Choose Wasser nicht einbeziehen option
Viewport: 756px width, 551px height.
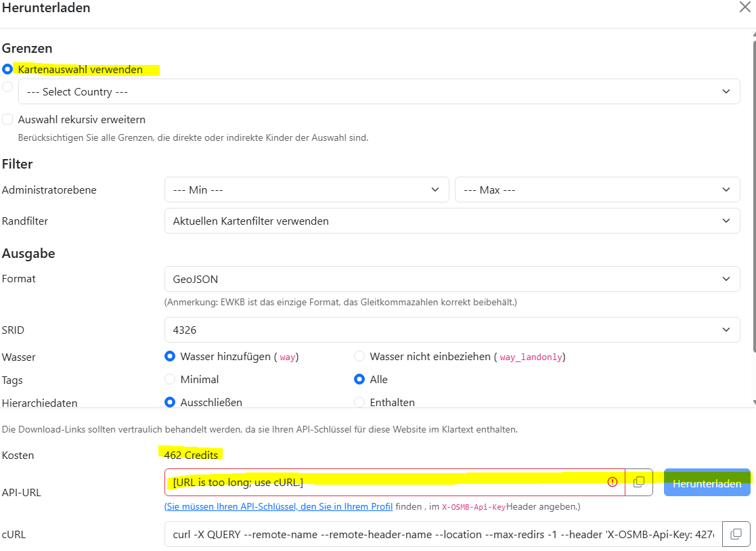tap(359, 356)
